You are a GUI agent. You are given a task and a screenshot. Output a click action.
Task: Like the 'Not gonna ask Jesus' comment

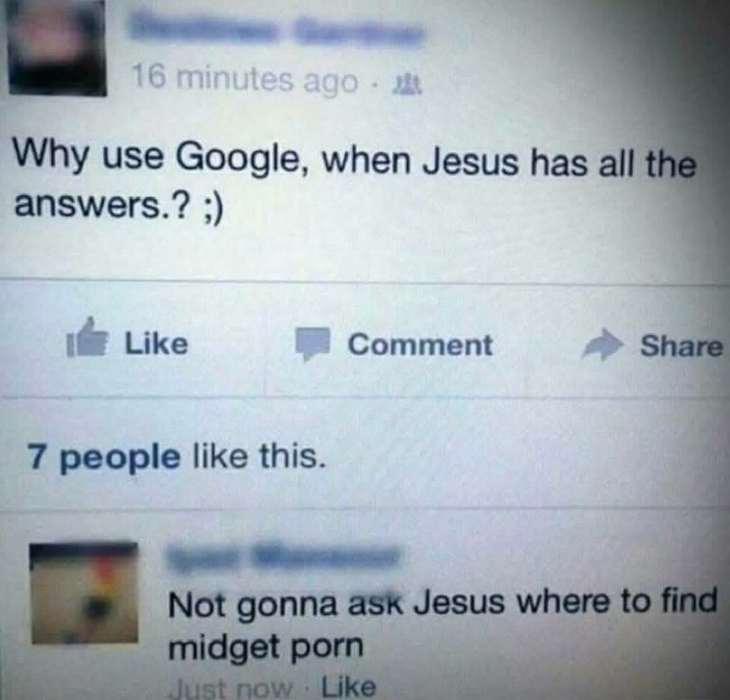click(348, 686)
